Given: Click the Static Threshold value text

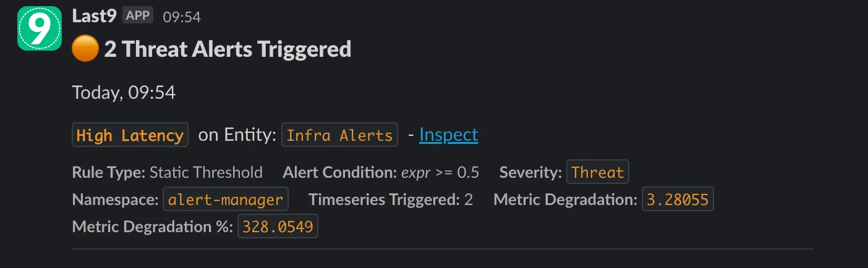Looking at the screenshot, I should [x=206, y=172].
